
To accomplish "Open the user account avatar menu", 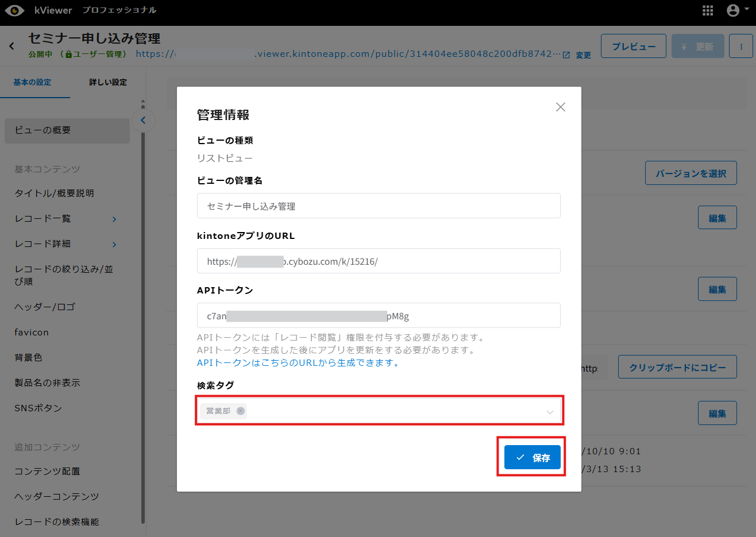I will point(733,10).
